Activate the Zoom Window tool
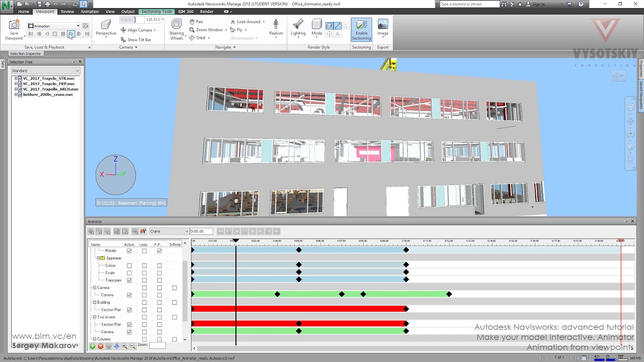The image size is (644, 362). tap(206, 30)
